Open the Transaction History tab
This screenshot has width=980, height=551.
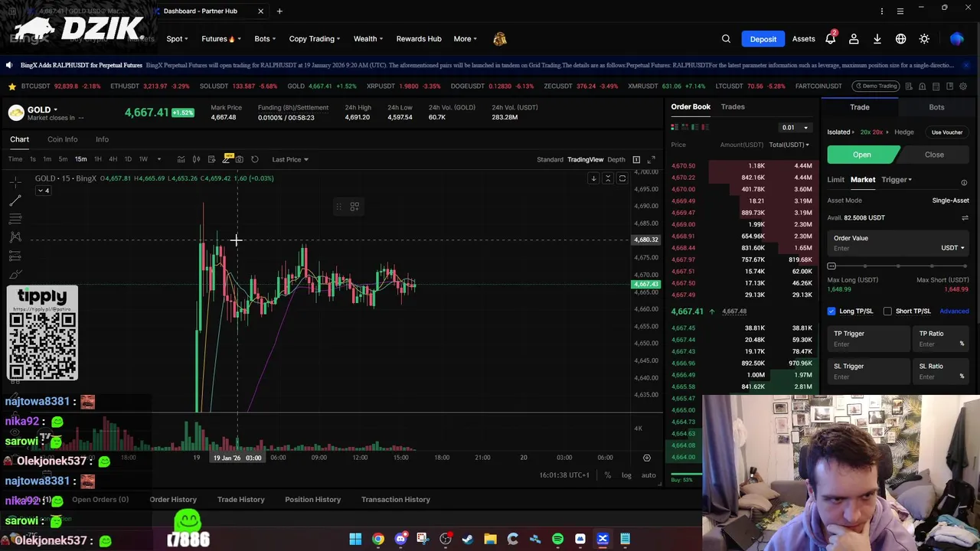tap(396, 500)
